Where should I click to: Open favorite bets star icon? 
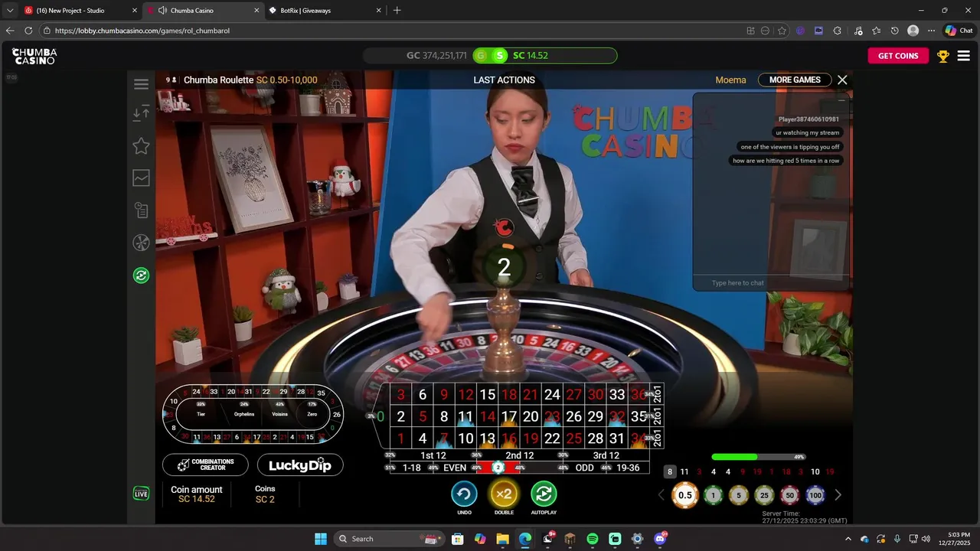tap(142, 145)
